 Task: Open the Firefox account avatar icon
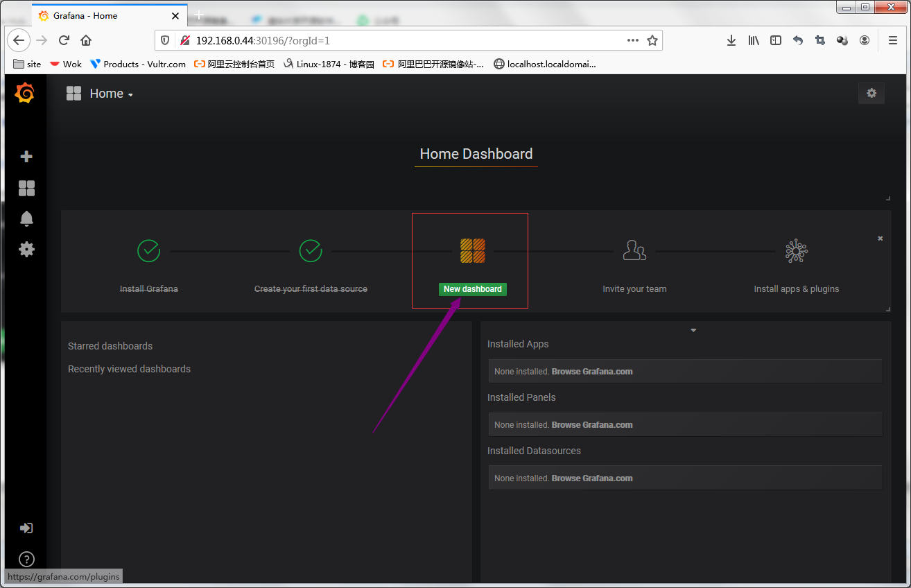[x=865, y=40]
